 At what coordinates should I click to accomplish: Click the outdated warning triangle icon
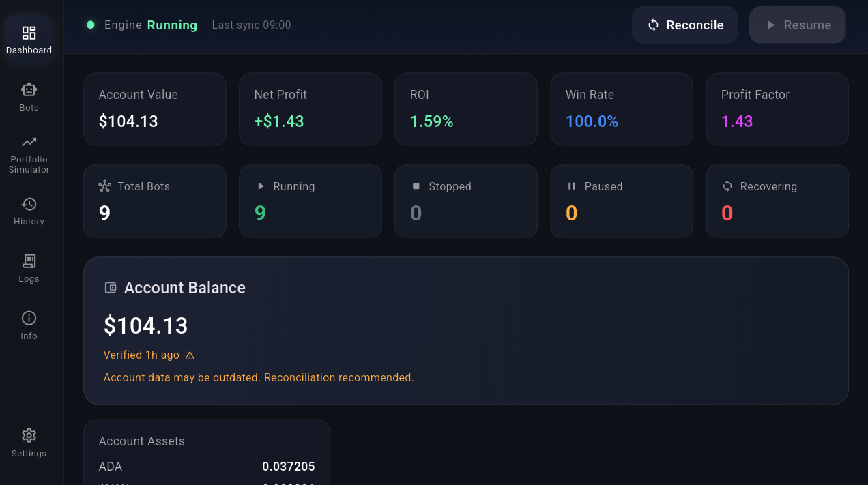click(190, 355)
